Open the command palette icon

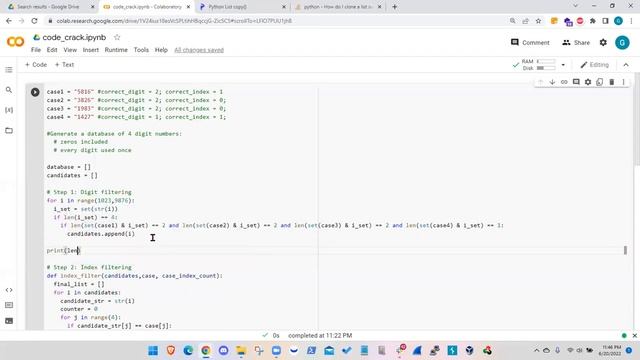coord(9,305)
